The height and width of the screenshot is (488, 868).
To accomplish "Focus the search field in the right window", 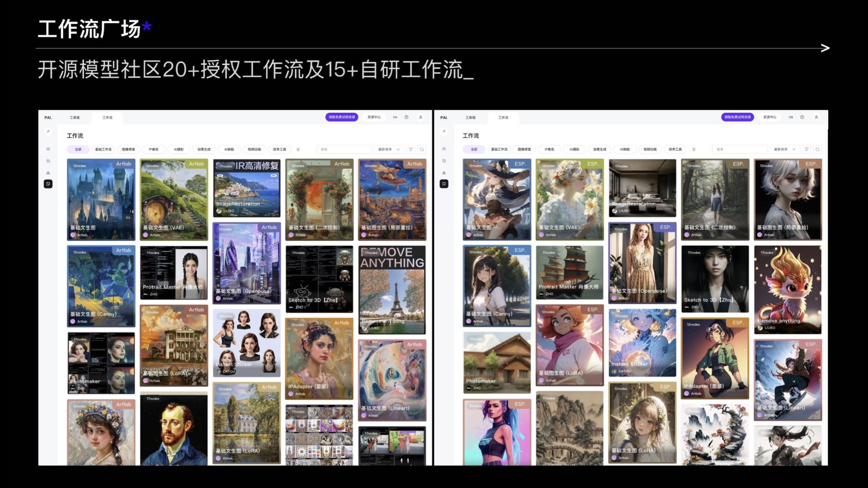I will 740,149.
